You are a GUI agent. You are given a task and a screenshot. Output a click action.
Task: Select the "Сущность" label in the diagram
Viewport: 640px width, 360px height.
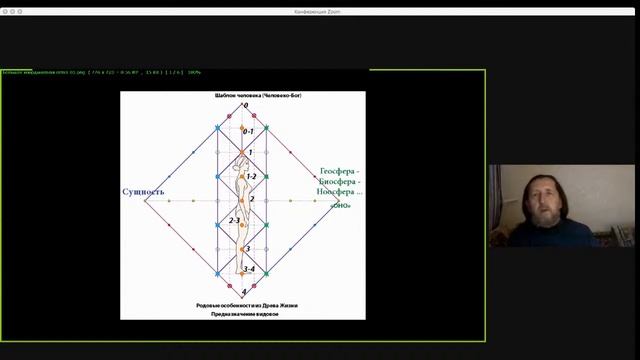(x=143, y=192)
